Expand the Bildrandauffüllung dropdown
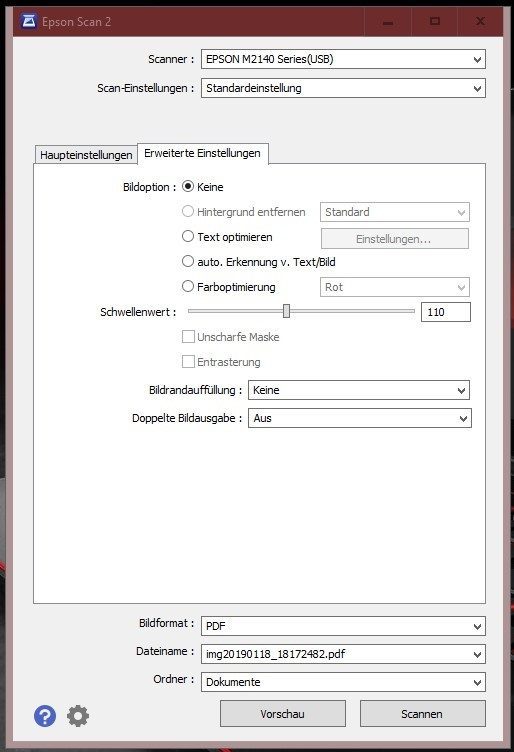The width and height of the screenshot is (514, 752). [359, 390]
